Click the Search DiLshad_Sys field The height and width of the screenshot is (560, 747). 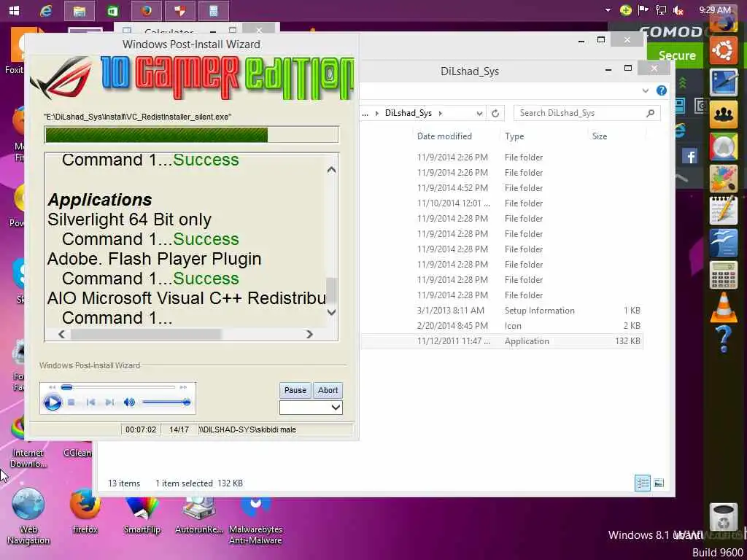pos(587,113)
